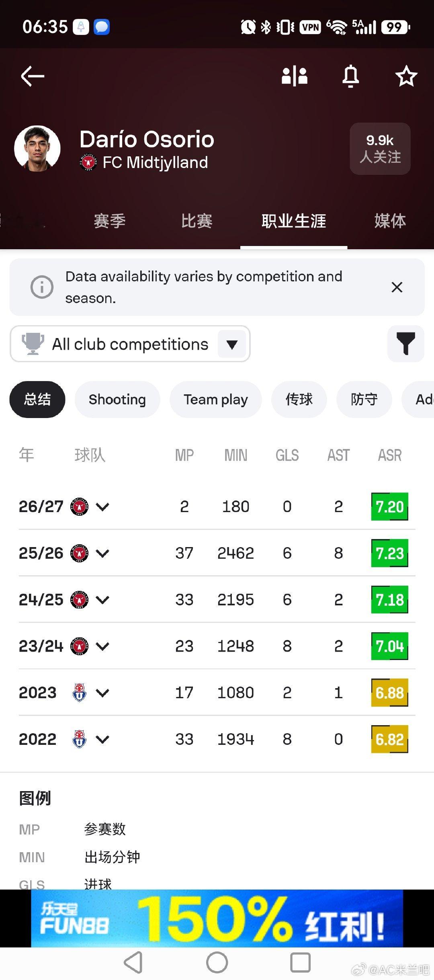Viewport: 434px width, 980px height.
Task: Dismiss the data availability notice
Action: [397, 287]
